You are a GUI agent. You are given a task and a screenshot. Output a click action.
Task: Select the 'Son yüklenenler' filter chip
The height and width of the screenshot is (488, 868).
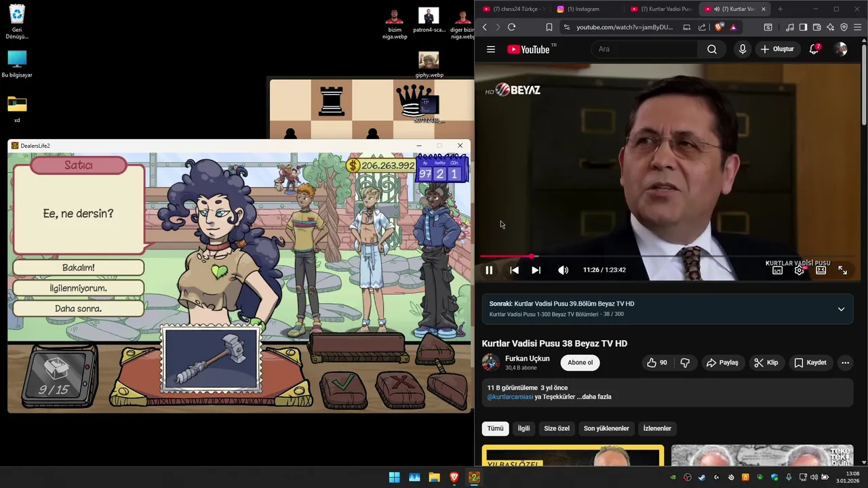coord(606,428)
